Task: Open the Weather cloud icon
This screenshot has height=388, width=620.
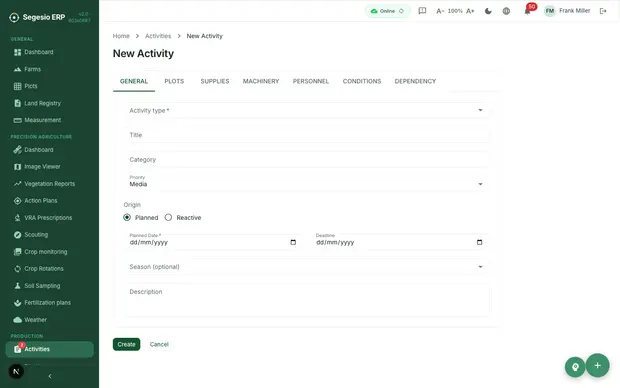Action: (x=17, y=320)
